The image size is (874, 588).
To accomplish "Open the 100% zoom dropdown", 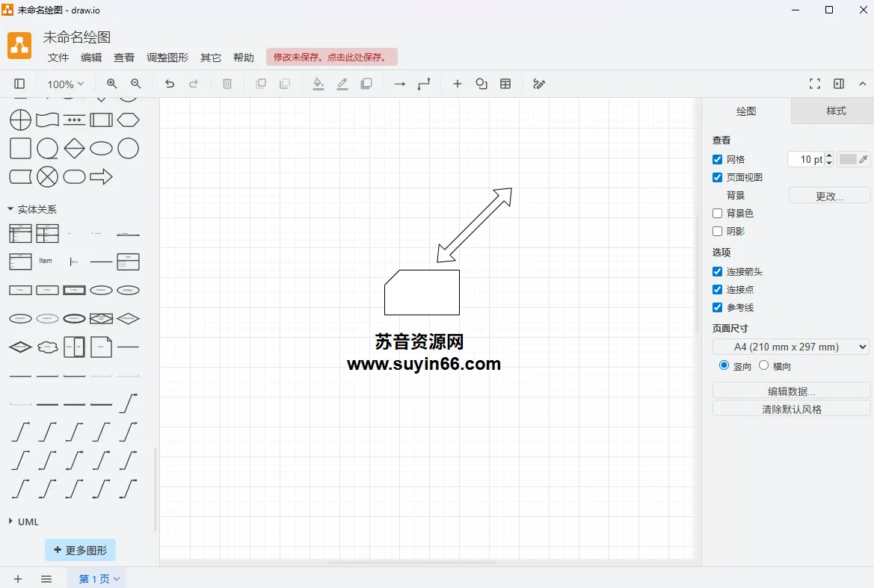I will (64, 84).
